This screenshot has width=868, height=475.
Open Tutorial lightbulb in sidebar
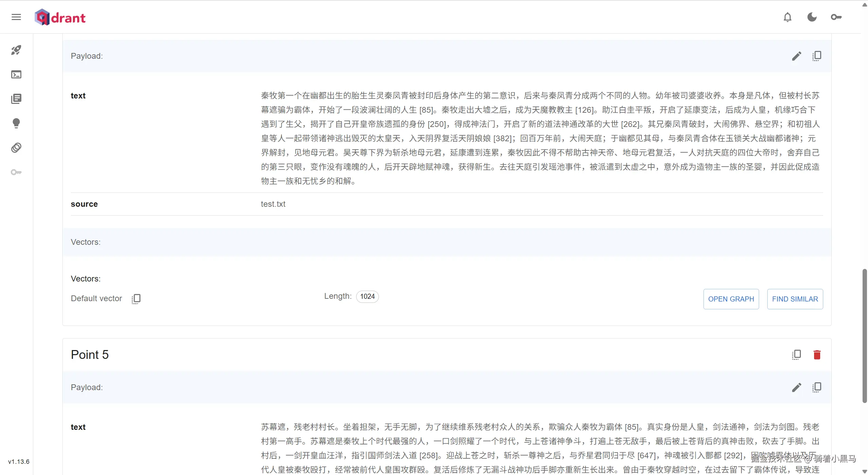[16, 123]
